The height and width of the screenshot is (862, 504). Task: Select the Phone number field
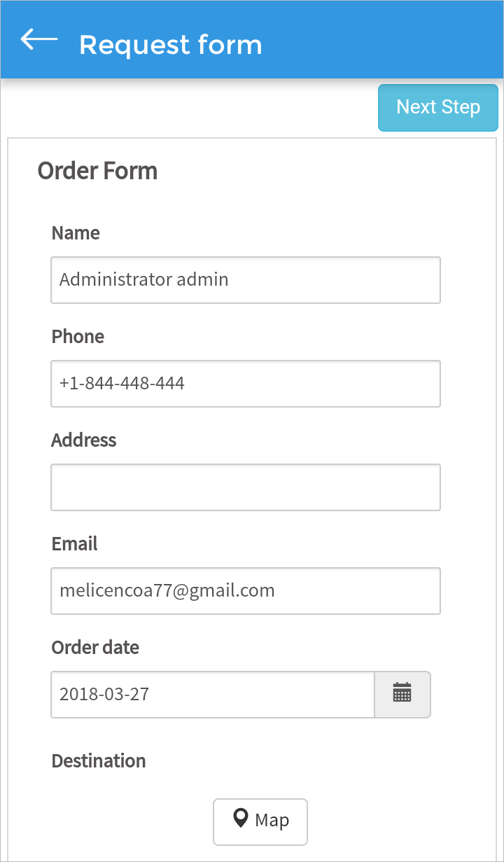tap(245, 384)
